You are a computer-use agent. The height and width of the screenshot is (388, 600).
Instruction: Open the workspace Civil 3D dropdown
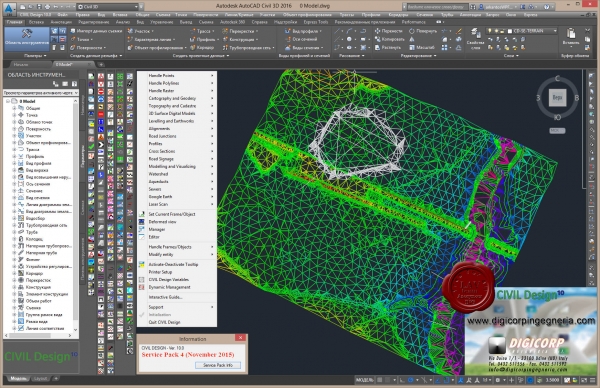(x=108, y=7)
